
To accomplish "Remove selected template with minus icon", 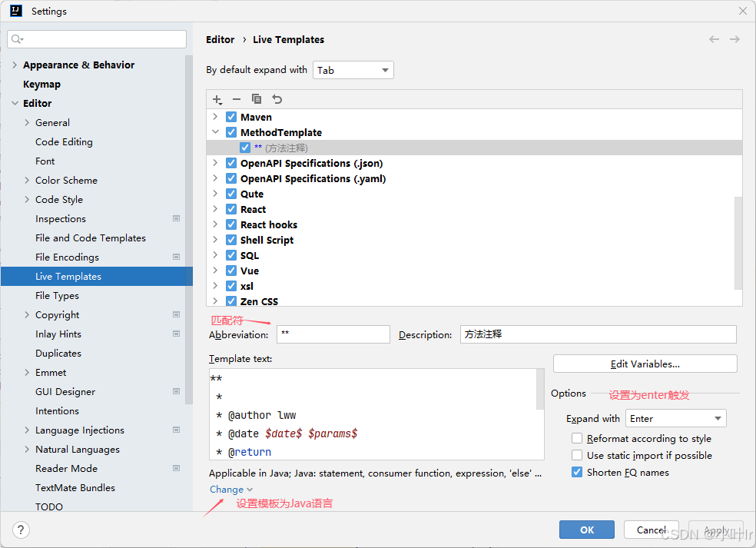I will (x=237, y=99).
